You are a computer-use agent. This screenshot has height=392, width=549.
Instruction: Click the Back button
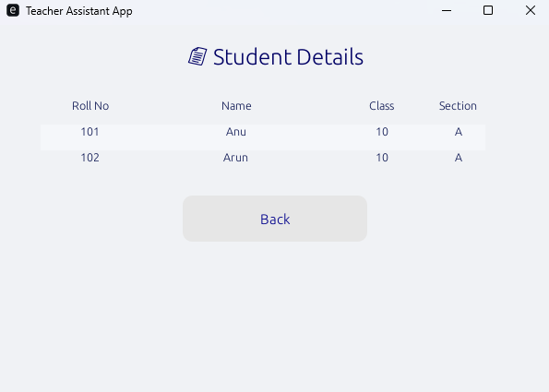[x=275, y=219]
